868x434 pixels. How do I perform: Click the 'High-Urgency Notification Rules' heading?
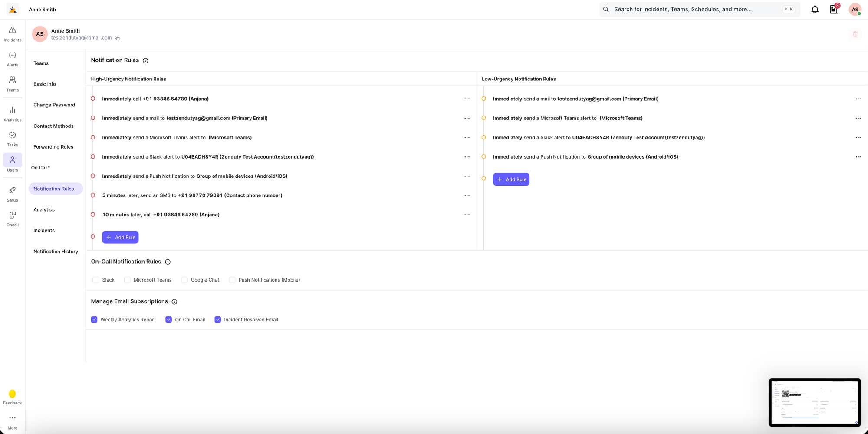[128, 79]
